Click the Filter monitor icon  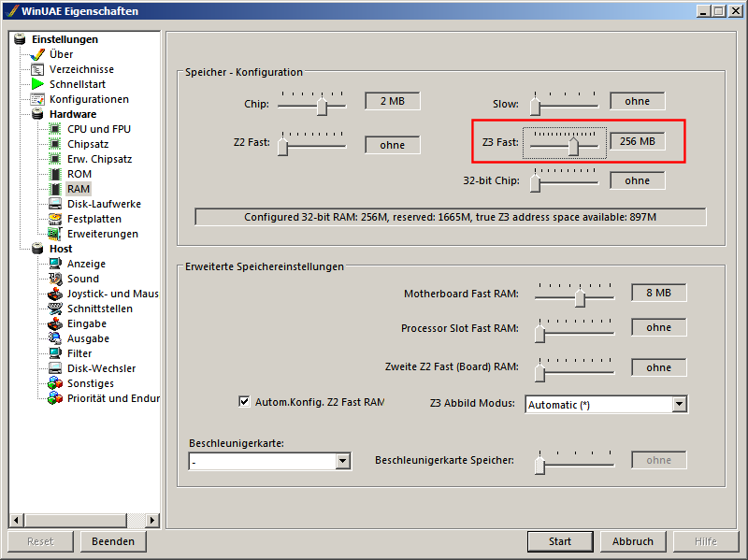(55, 353)
